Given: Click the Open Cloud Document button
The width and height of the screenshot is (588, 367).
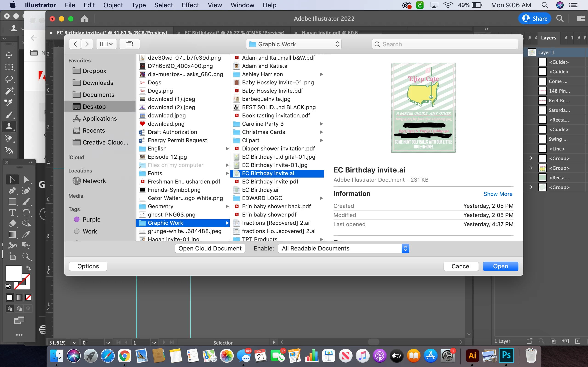Looking at the screenshot, I should 210,248.
